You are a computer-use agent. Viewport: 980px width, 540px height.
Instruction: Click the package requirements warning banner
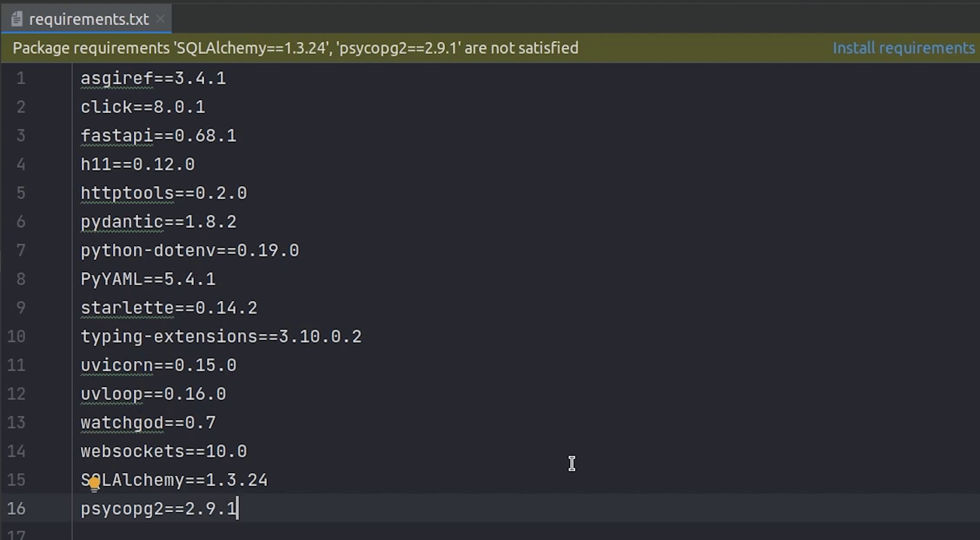296,48
